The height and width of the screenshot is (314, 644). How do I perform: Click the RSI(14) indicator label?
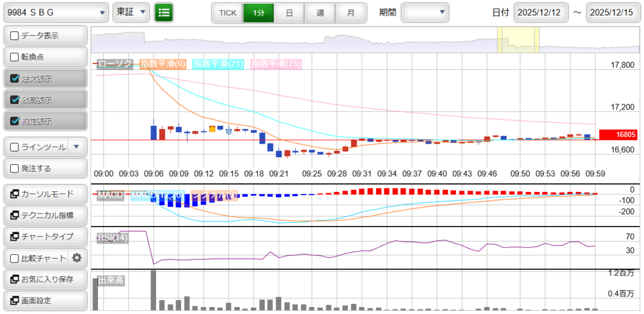[113, 237]
